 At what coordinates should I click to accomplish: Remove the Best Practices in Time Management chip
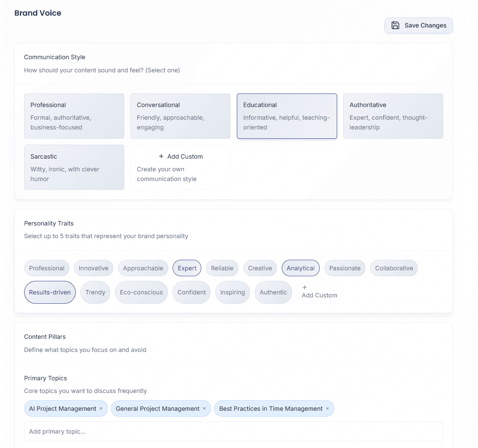click(327, 408)
